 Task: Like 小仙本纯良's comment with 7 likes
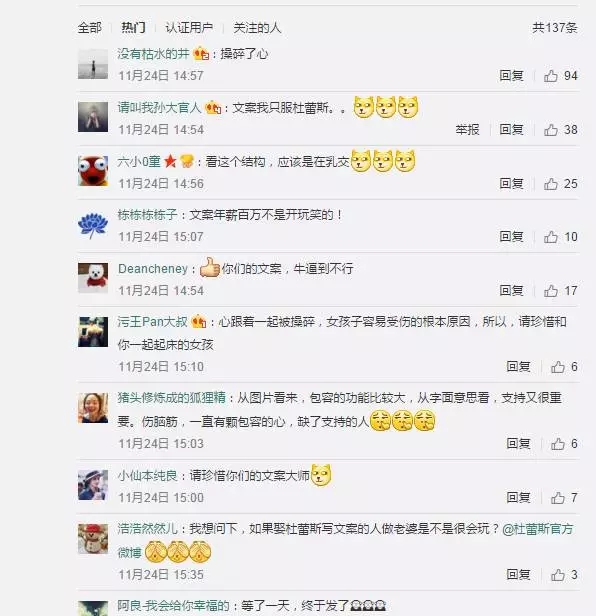point(557,498)
